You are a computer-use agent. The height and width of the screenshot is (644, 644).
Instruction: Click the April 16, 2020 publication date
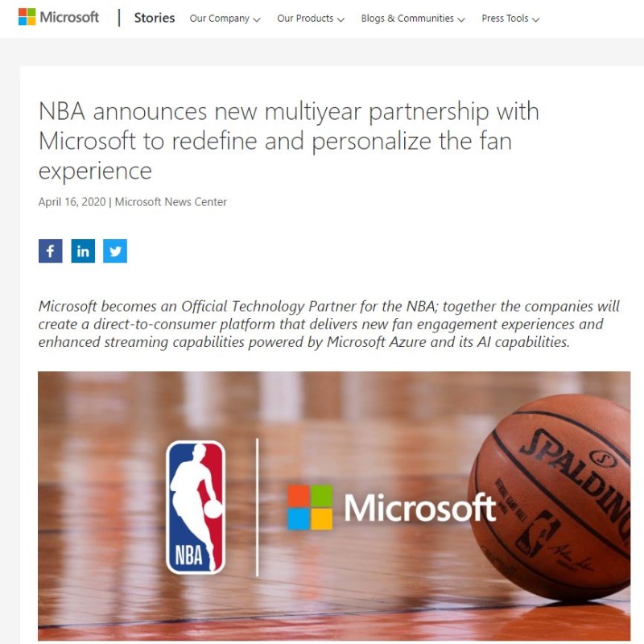pyautogui.click(x=72, y=202)
